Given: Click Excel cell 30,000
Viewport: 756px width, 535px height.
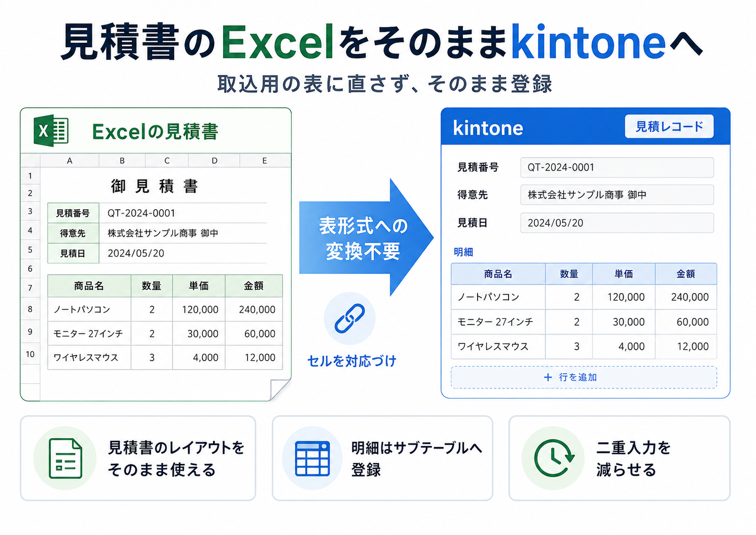Looking at the screenshot, I should pyautogui.click(x=199, y=334).
